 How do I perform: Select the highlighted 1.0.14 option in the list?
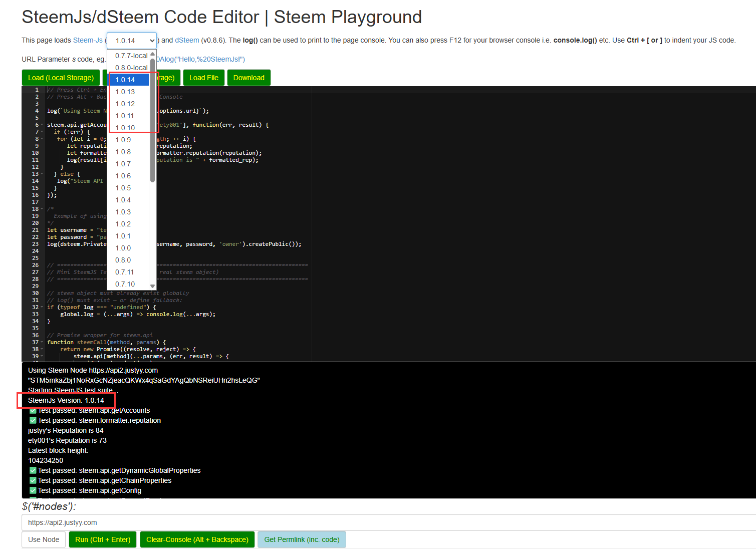coord(129,80)
